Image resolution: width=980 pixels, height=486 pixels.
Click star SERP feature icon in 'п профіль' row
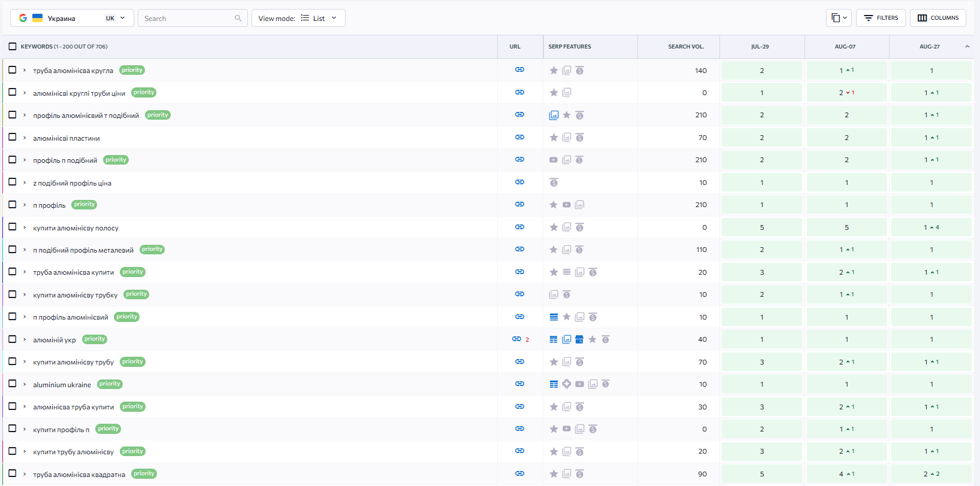tap(553, 205)
